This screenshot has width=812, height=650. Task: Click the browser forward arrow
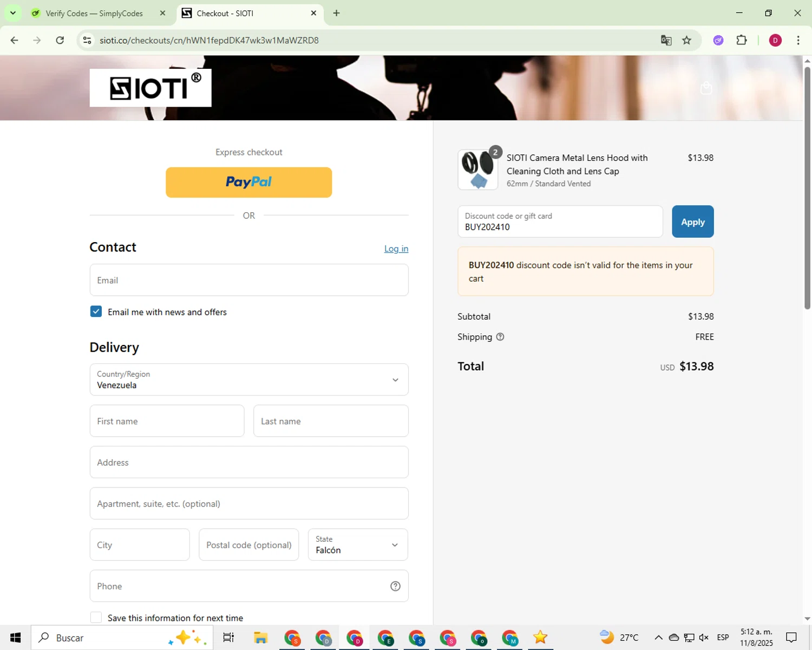37,40
